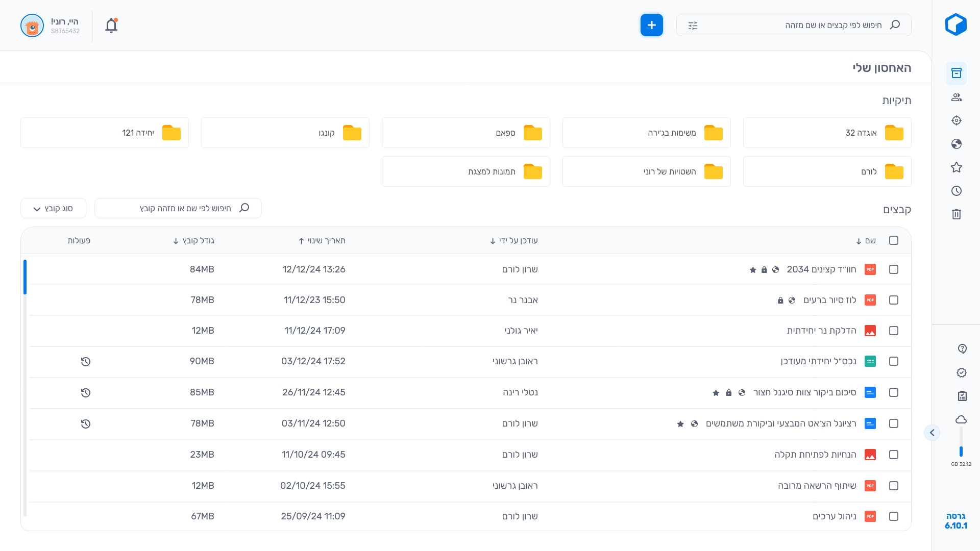Expand the סוג קובץ dropdown
This screenshot has height=551, width=980.
tap(53, 209)
